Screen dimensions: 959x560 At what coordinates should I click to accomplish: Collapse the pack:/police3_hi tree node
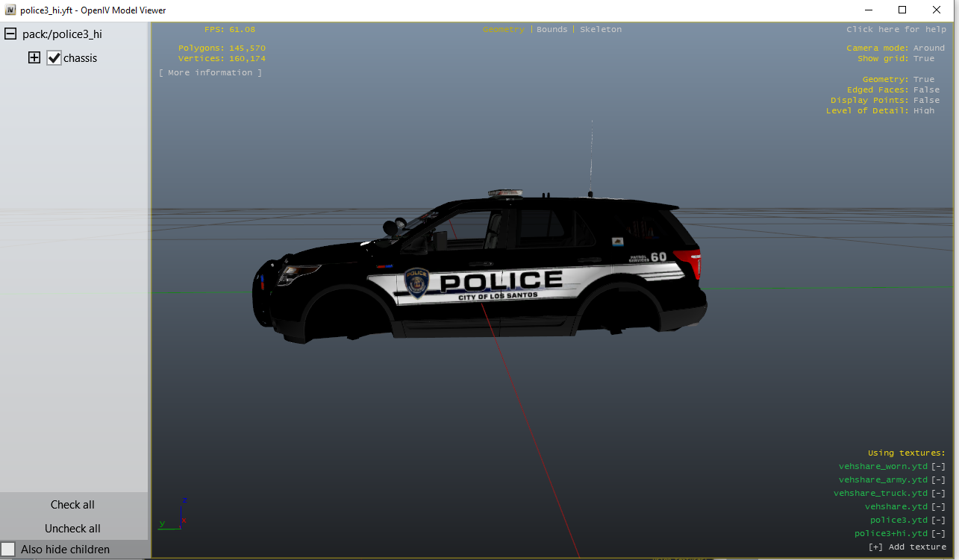pyautogui.click(x=10, y=34)
